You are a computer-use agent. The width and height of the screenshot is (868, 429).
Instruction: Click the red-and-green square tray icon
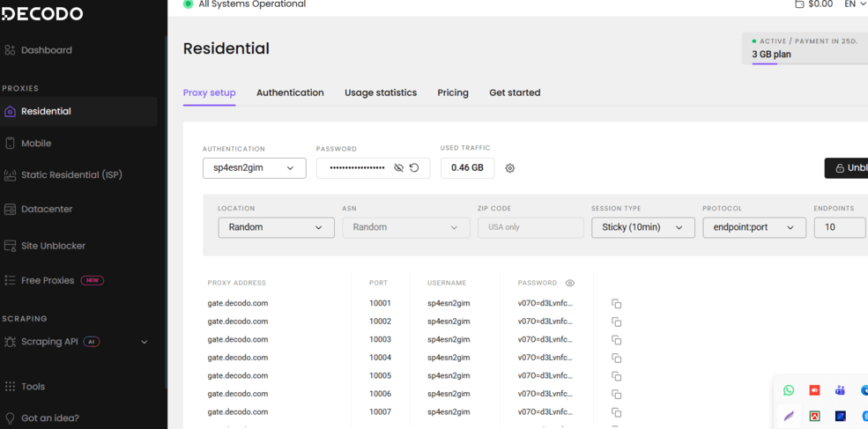point(814,416)
